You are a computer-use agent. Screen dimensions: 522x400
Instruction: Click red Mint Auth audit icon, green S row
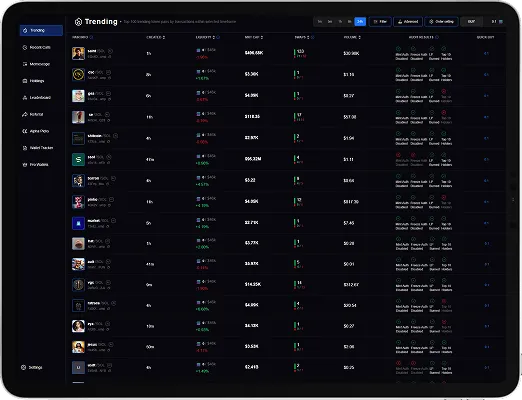pos(398,155)
